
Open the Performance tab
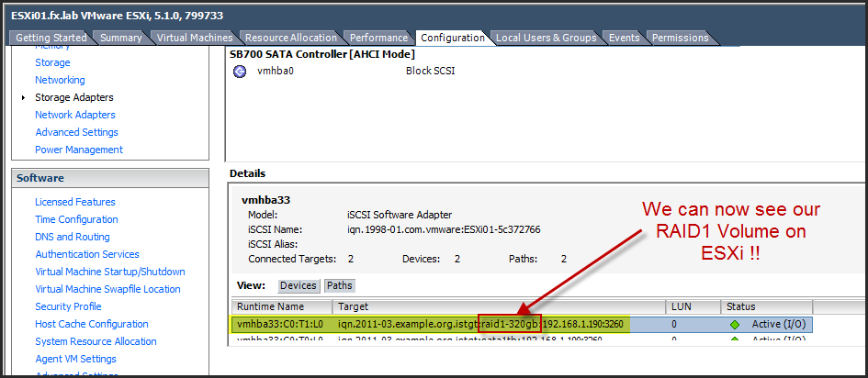(x=379, y=38)
